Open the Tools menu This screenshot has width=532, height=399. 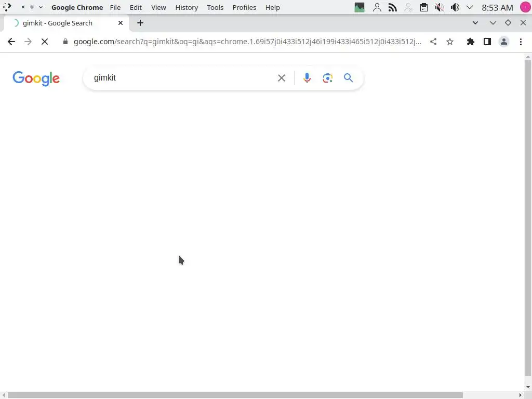point(215,7)
